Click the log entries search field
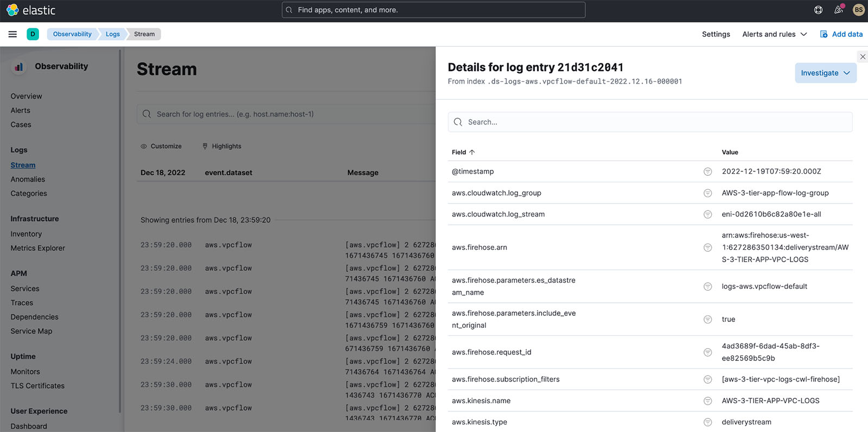This screenshot has width=868, height=432. 286,114
